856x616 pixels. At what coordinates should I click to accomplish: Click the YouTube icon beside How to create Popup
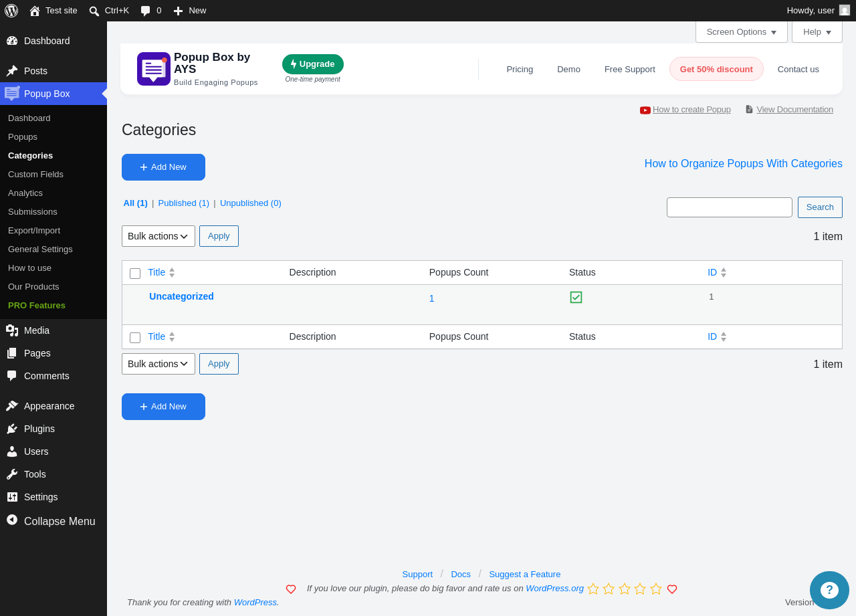tap(645, 110)
